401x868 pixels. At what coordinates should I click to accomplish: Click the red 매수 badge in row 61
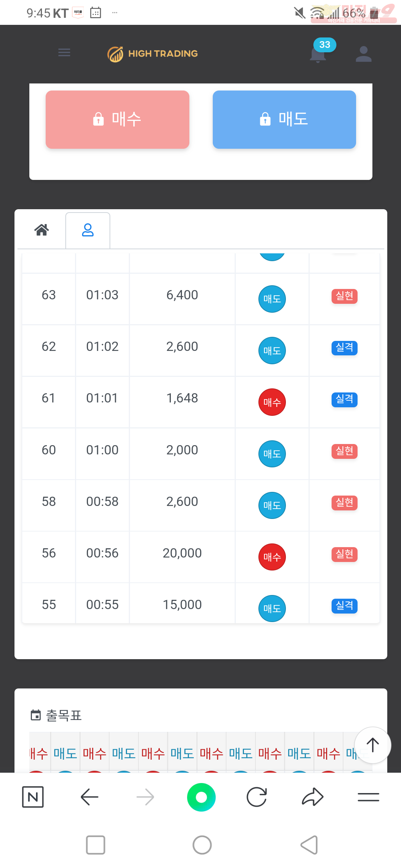pos(272,402)
